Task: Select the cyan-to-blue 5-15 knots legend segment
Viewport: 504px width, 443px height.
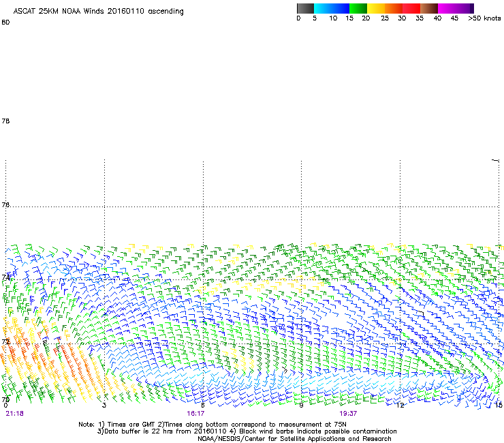Action: click(x=332, y=8)
